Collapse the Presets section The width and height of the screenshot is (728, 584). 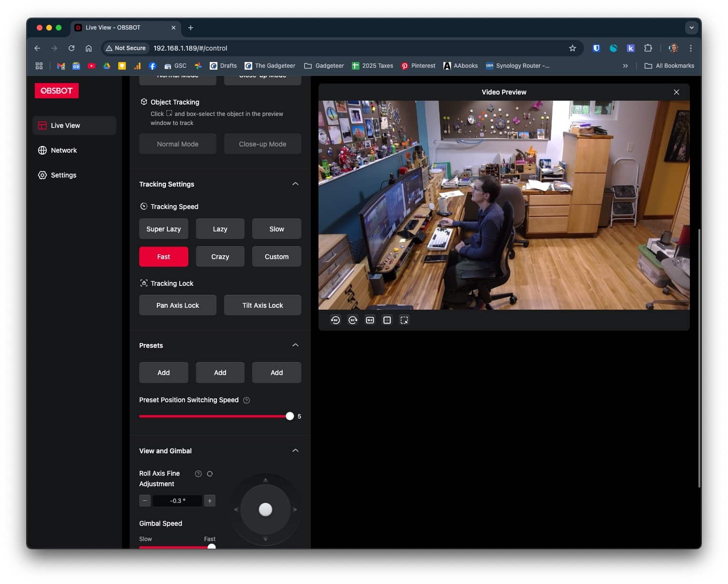pos(295,345)
